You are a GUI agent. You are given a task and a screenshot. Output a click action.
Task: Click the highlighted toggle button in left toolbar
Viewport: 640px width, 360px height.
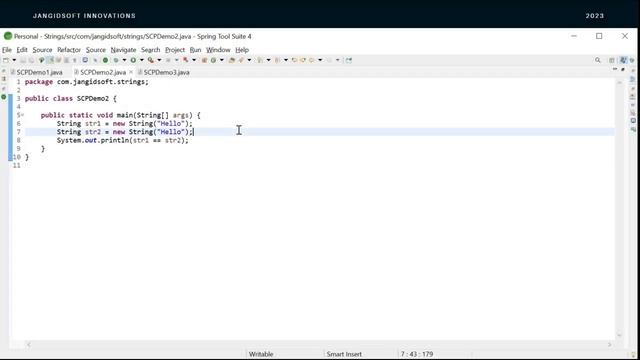tap(50, 60)
